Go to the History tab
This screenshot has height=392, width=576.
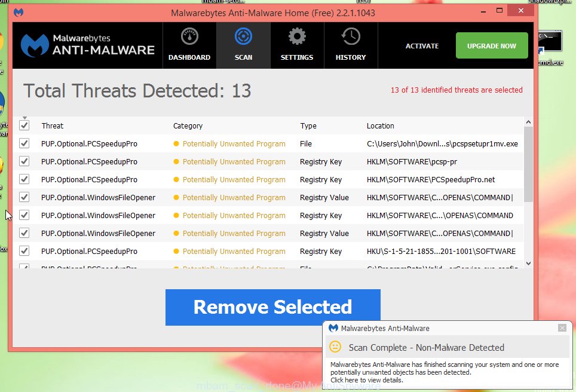click(351, 45)
